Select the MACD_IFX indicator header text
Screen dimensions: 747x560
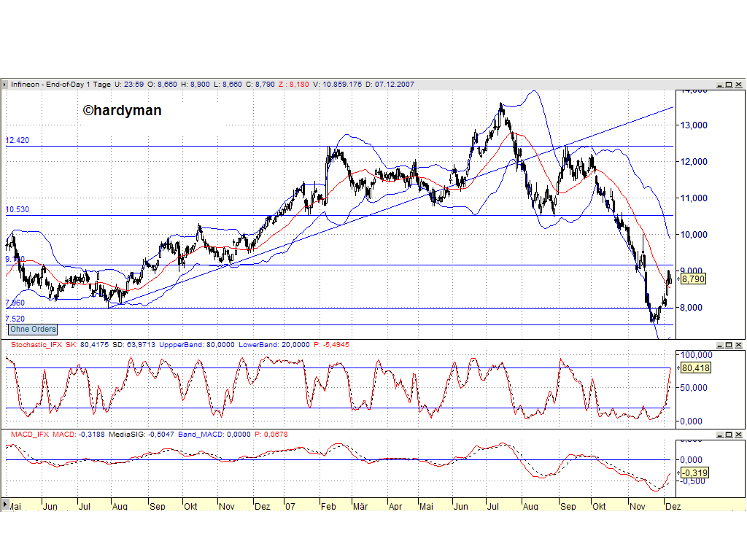[29, 435]
